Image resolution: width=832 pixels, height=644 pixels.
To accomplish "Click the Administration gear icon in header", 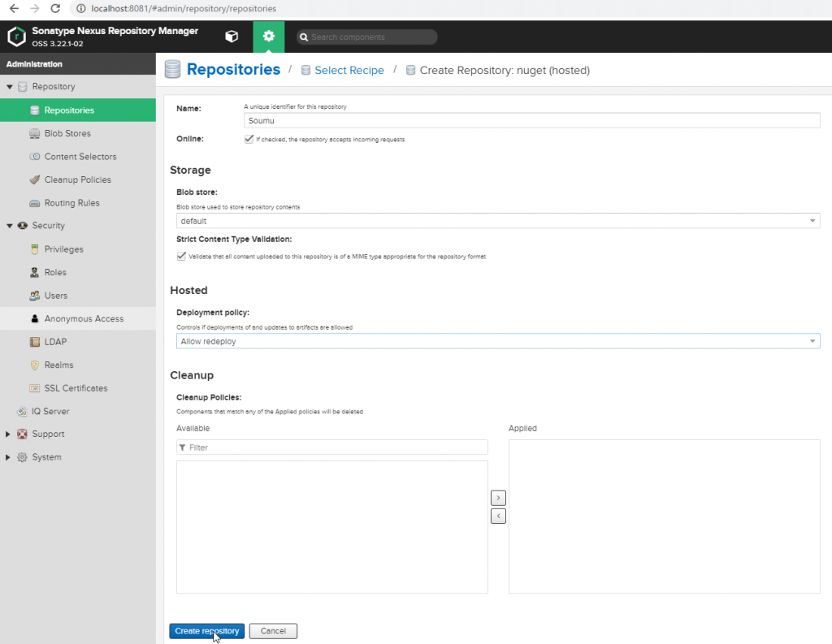I will (x=268, y=36).
